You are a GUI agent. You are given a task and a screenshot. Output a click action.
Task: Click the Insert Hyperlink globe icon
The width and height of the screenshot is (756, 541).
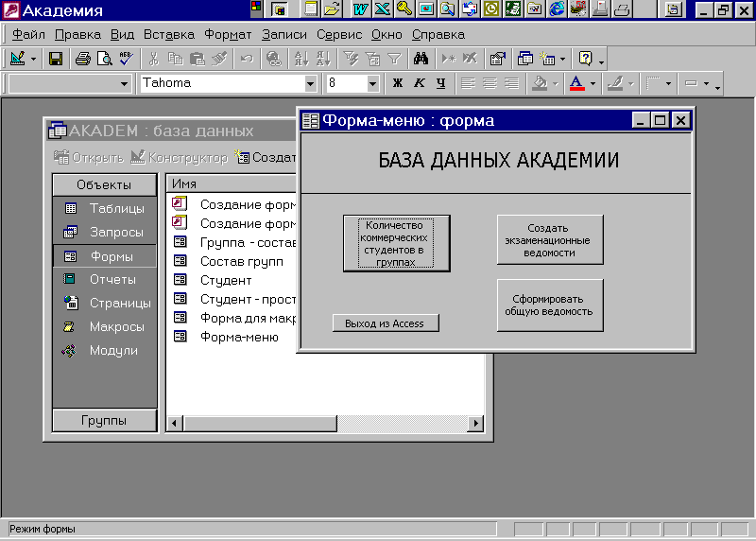tap(273, 59)
